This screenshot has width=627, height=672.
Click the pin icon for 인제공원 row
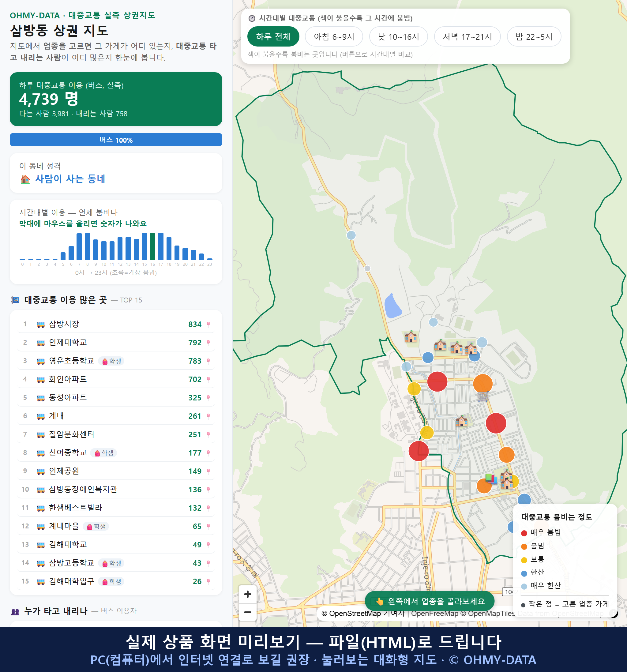point(208,471)
